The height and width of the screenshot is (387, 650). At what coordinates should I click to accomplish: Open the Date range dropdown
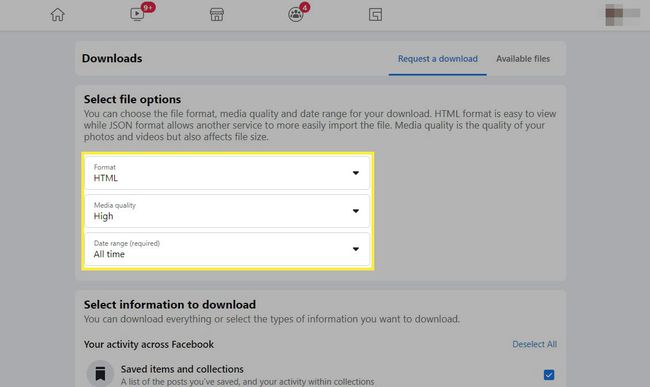coord(227,249)
